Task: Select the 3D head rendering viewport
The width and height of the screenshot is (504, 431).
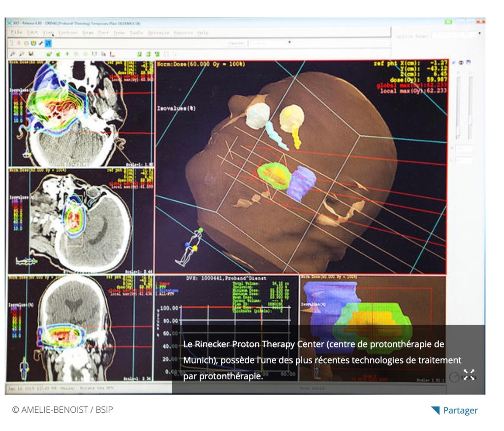Action: pyautogui.click(x=300, y=167)
